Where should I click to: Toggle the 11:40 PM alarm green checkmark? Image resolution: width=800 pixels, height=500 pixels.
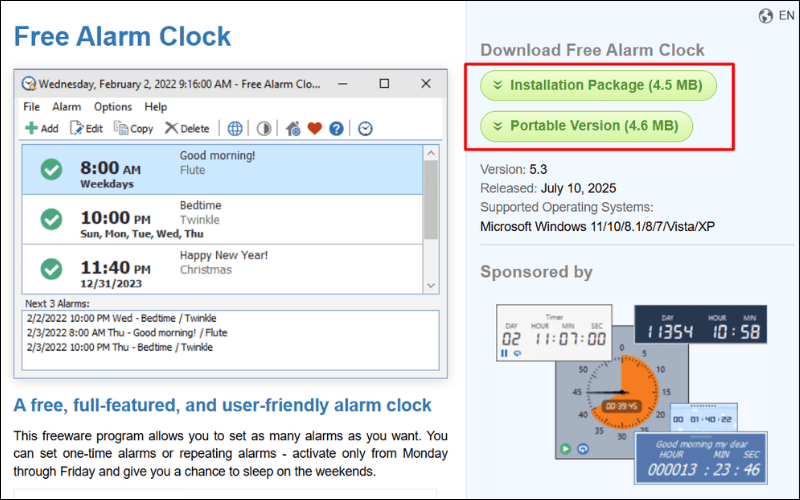[x=52, y=269]
